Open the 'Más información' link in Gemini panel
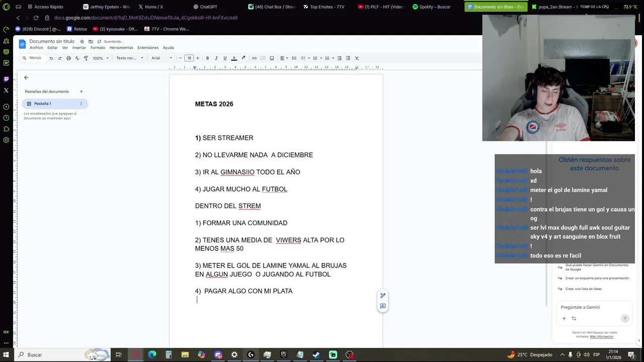This screenshot has width=644, height=362. [602, 336]
